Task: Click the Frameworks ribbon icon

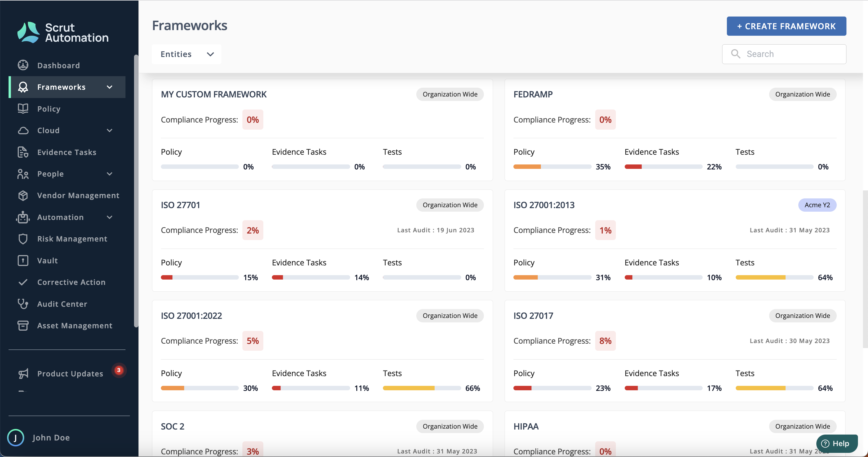Action: [23, 87]
